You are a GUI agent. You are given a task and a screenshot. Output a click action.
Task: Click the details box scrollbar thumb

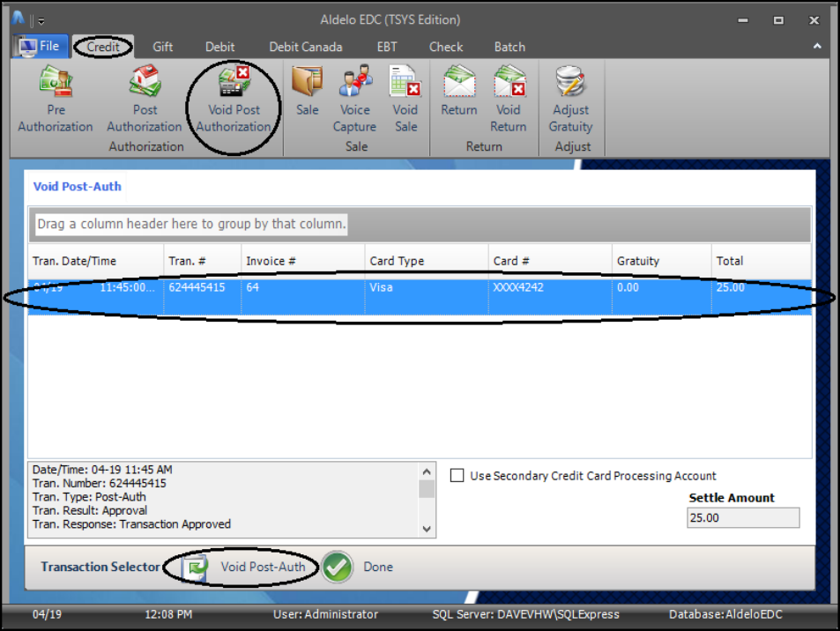(427, 490)
